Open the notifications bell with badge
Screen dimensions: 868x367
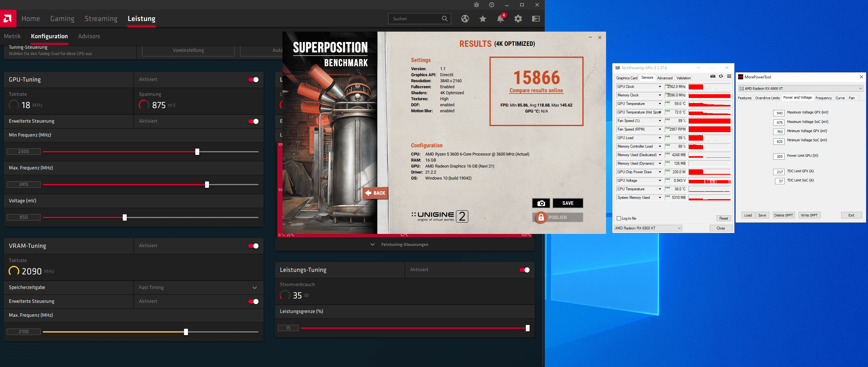(501, 18)
